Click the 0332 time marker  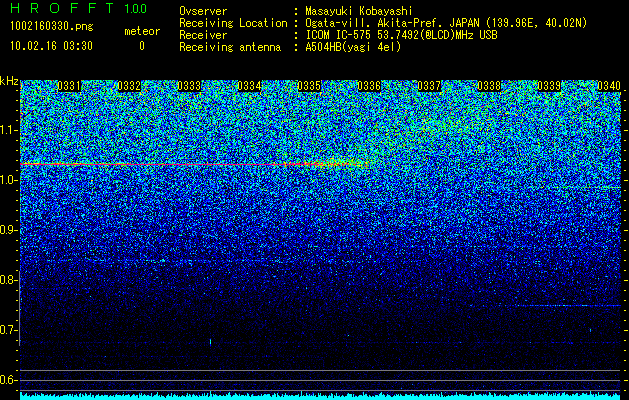pos(129,86)
